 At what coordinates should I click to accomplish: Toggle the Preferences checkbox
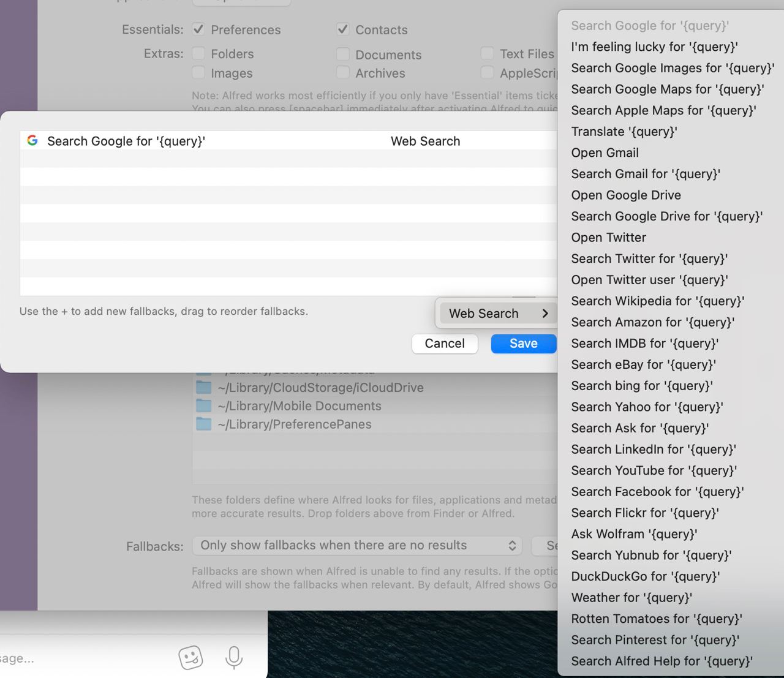pyautogui.click(x=198, y=29)
